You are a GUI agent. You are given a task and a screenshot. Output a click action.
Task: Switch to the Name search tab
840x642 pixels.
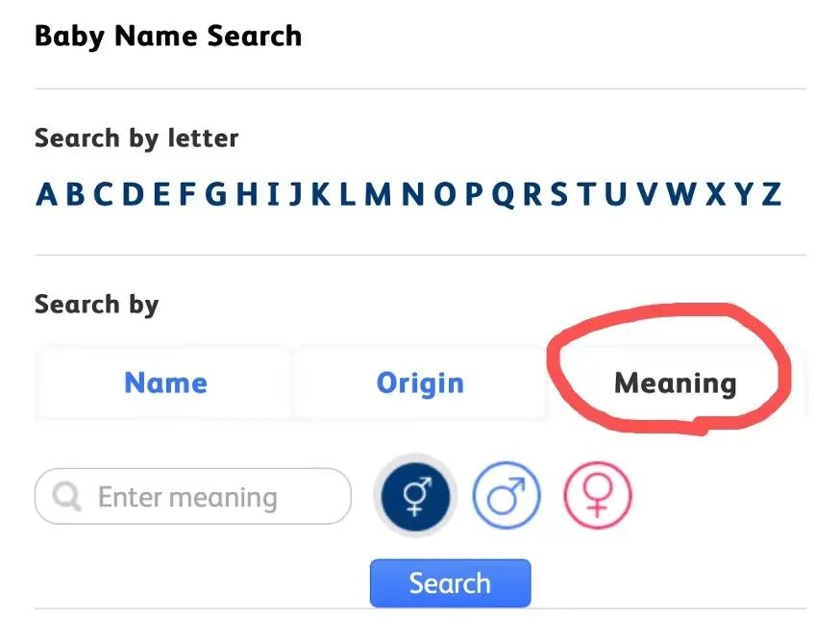[165, 383]
